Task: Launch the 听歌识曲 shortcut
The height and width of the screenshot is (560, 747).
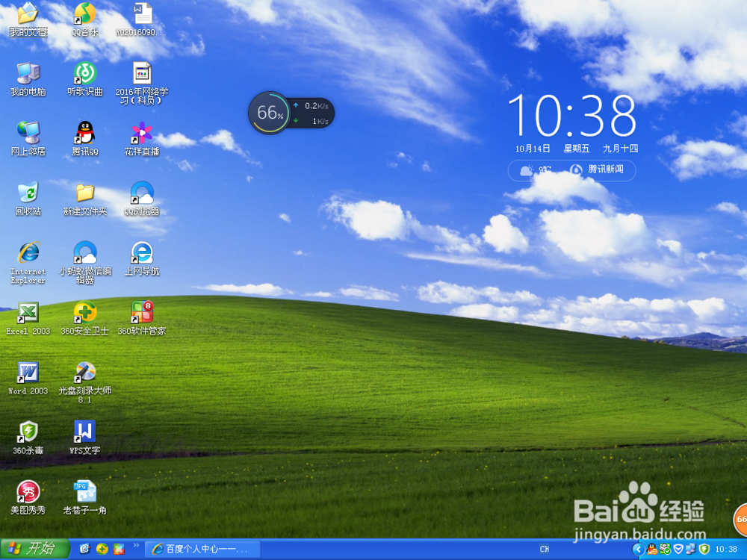Action: (85, 79)
